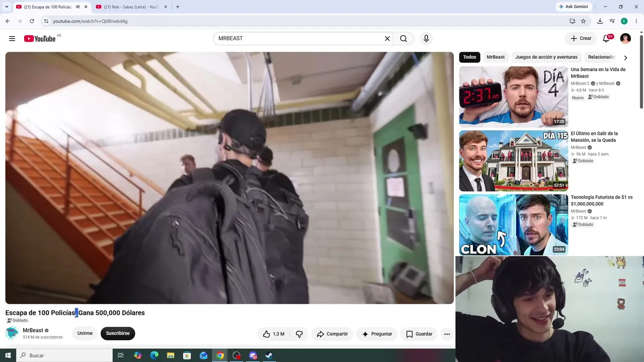Open Microsoft Edge from the taskbar
Image resolution: width=644 pixels, height=362 pixels.
[154, 355]
